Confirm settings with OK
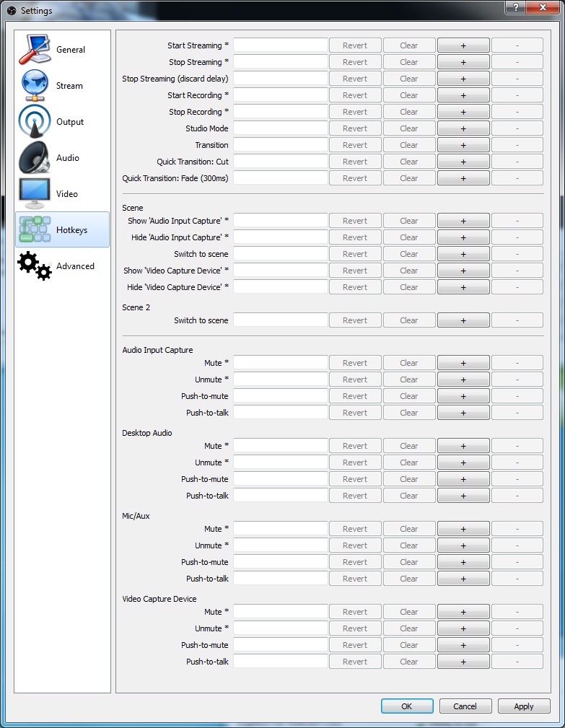This screenshot has width=565, height=728. [x=407, y=706]
